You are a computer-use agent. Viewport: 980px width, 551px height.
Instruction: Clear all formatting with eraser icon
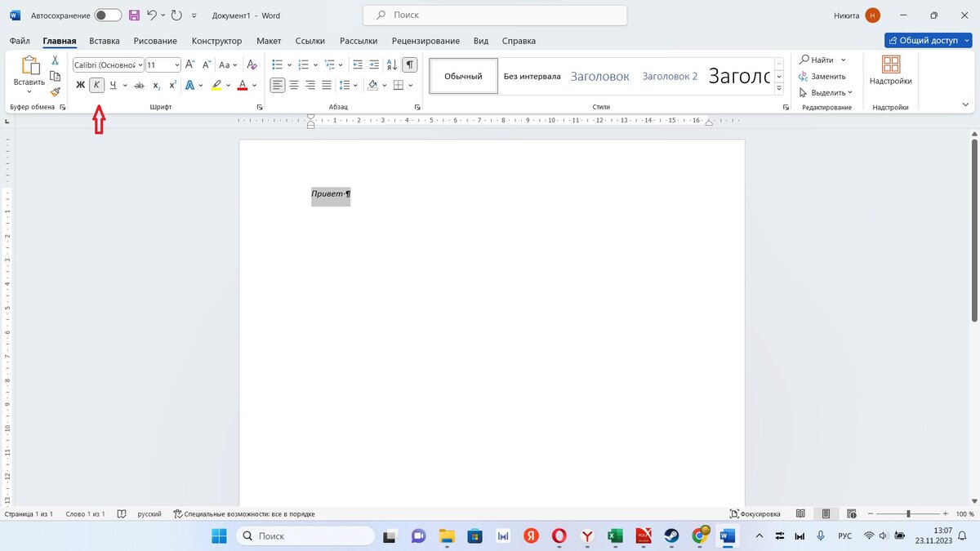(x=252, y=64)
